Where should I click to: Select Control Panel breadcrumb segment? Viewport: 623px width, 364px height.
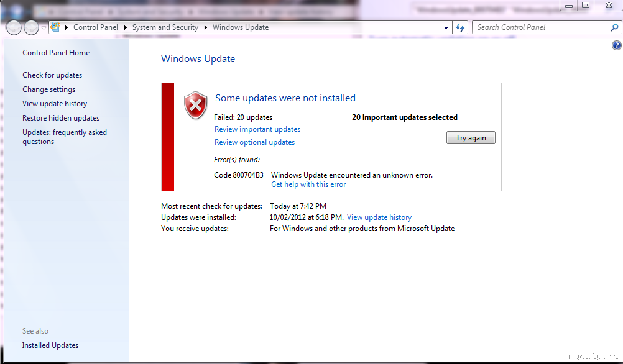coord(96,27)
